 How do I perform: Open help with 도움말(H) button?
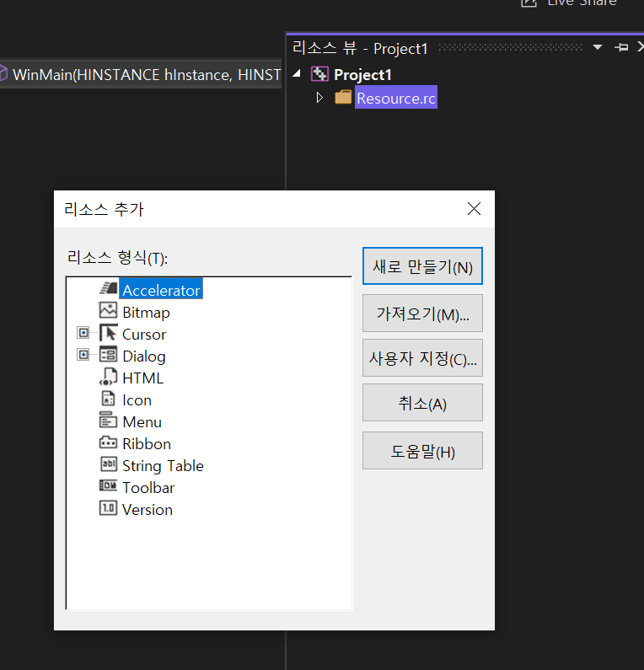tap(422, 450)
